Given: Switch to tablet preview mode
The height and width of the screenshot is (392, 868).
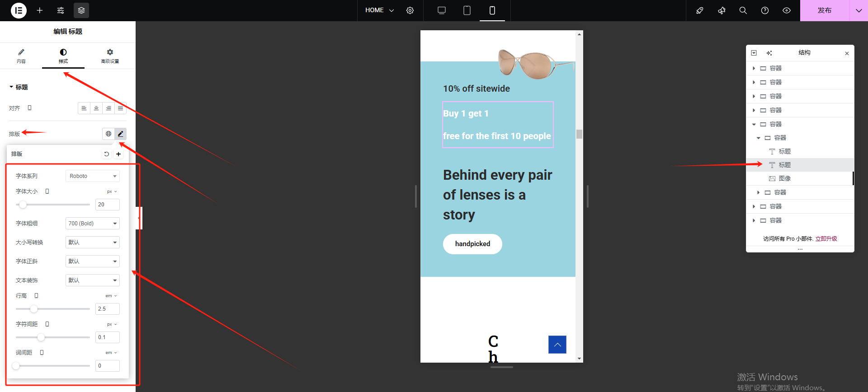Looking at the screenshot, I should (467, 10).
